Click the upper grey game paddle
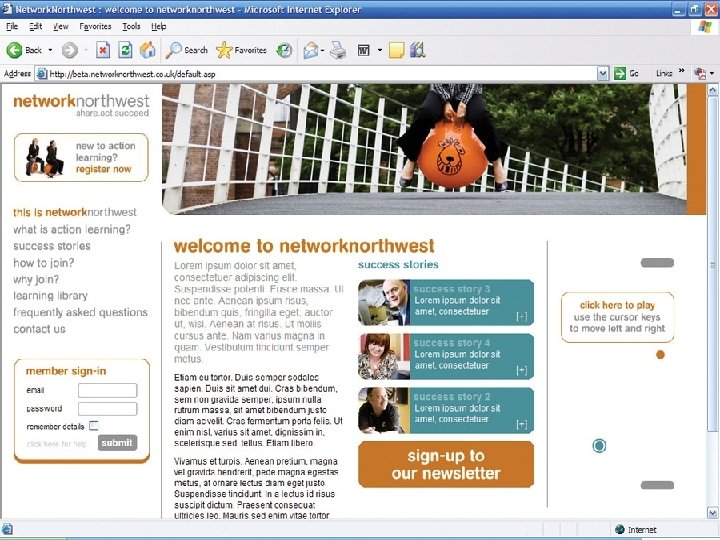 [657, 263]
